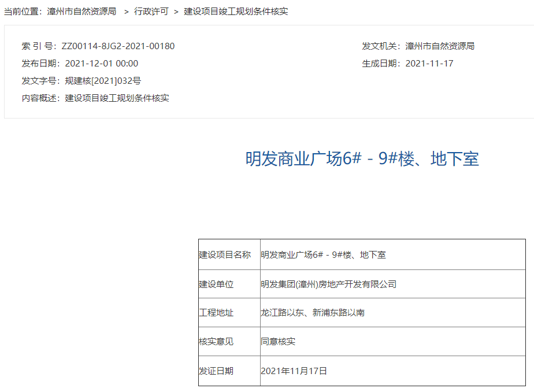The width and height of the screenshot is (534, 392).
Task: Click the last breadcrumb 建设项目竣工规划条件核实
Action: [x=236, y=12]
